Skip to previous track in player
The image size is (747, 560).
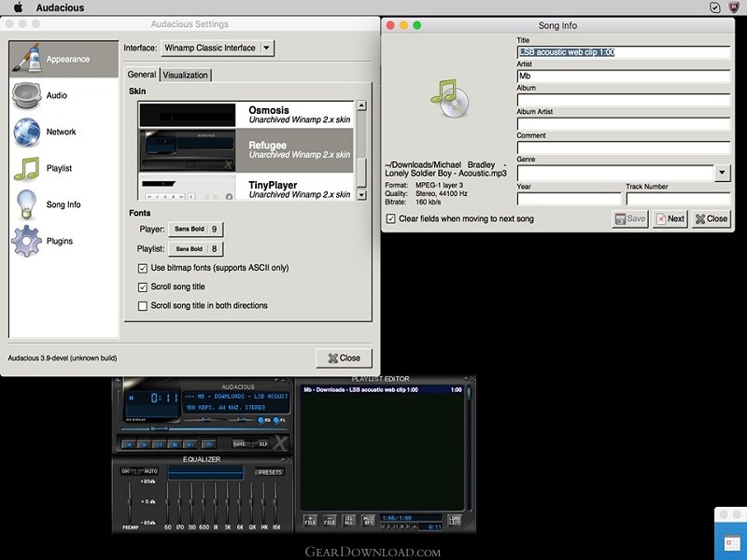[x=128, y=444]
